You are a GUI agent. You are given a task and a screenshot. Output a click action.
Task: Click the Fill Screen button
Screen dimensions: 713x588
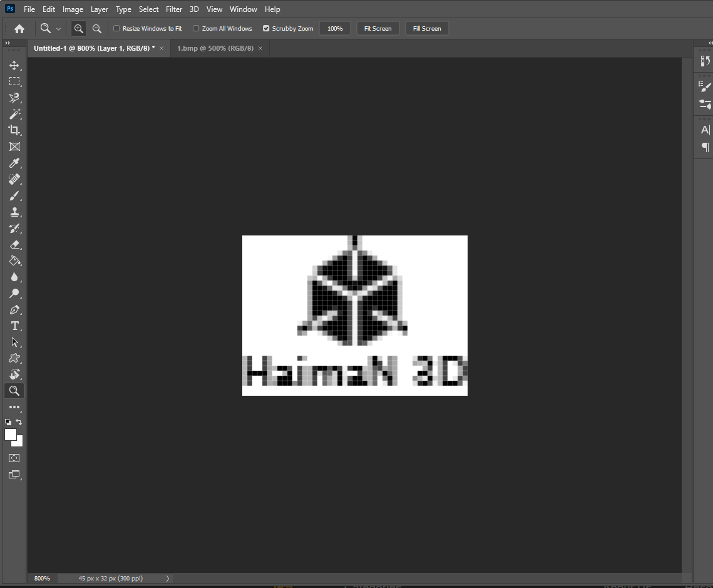[x=427, y=28]
